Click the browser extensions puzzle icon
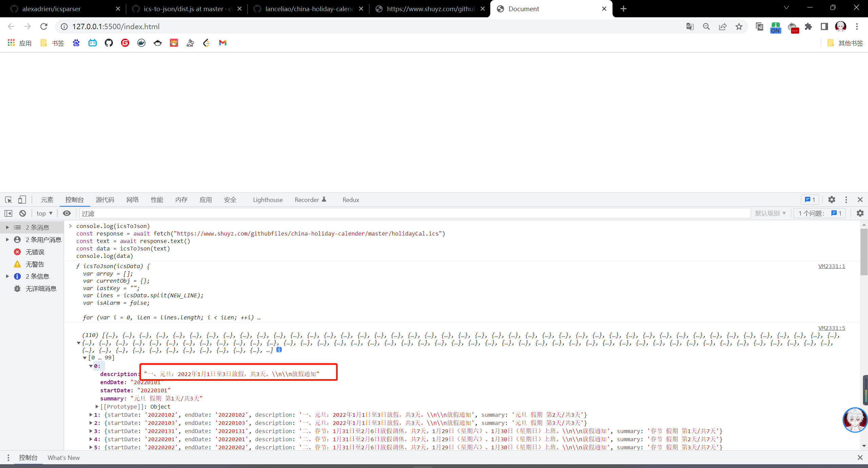The width and height of the screenshot is (868, 468). click(808, 26)
